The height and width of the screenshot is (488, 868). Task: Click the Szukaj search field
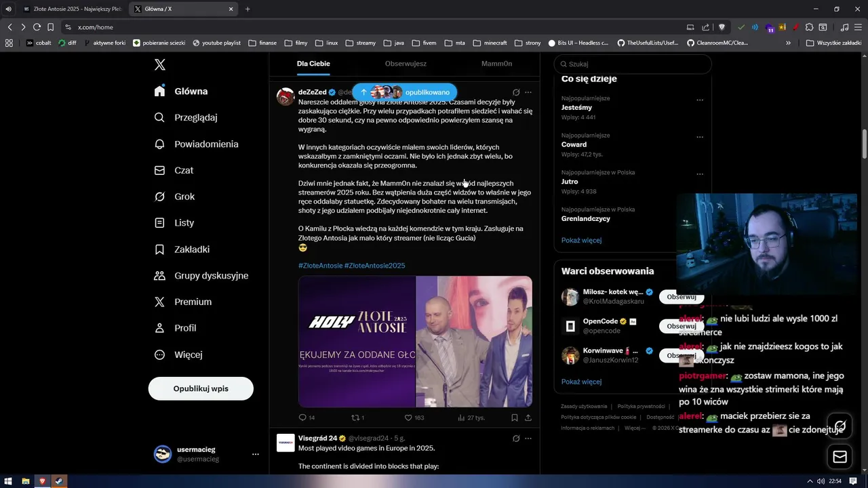(x=633, y=64)
